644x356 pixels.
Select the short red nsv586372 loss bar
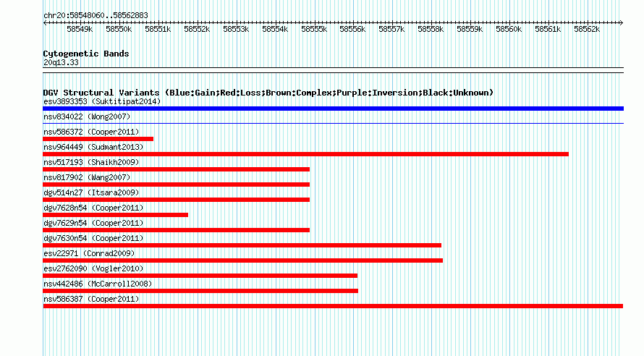[98, 139]
